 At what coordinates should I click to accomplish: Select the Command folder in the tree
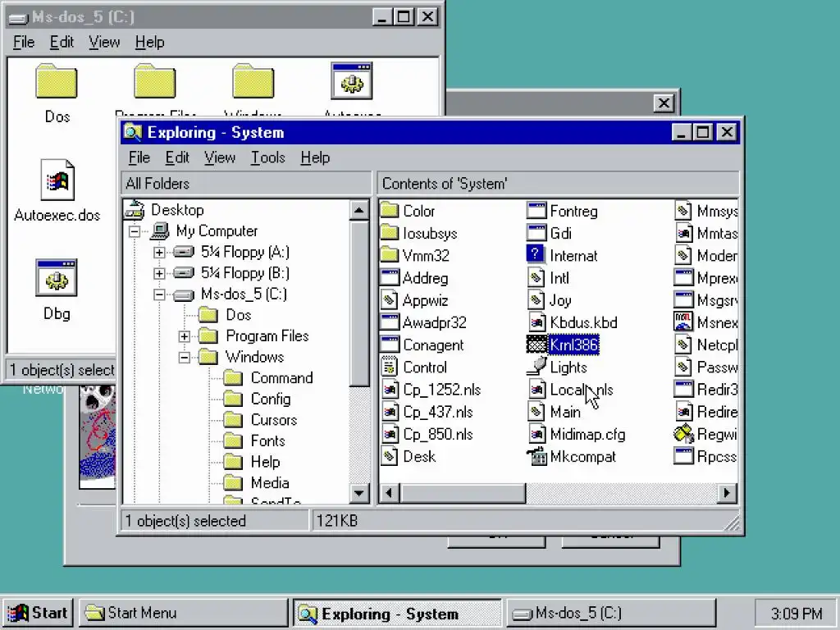(x=282, y=378)
